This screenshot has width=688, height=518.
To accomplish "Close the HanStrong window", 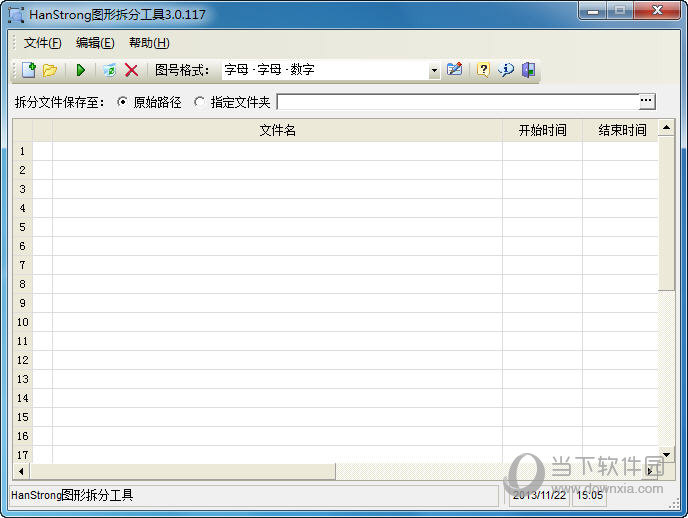I will coord(657,11).
